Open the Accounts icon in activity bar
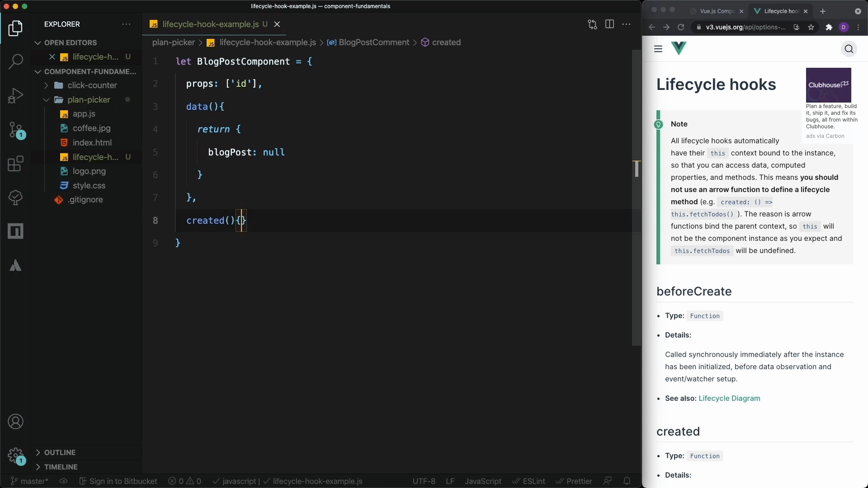 coord(16,422)
